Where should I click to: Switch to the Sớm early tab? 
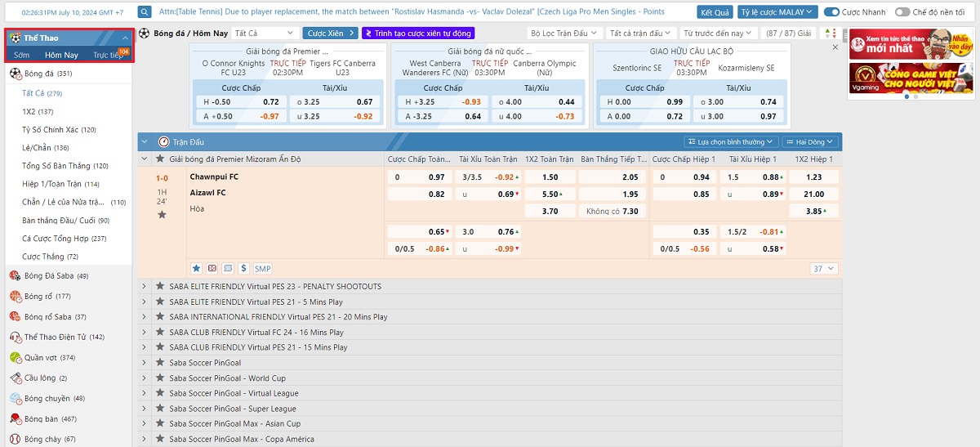tap(22, 55)
